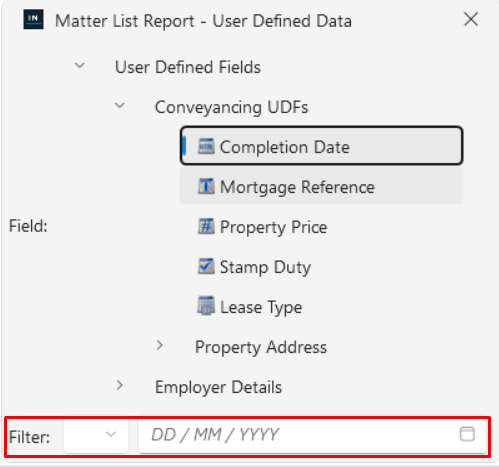This screenshot has width=499, height=467.
Task: Click the Property Price number-type icon
Action: 206,227
